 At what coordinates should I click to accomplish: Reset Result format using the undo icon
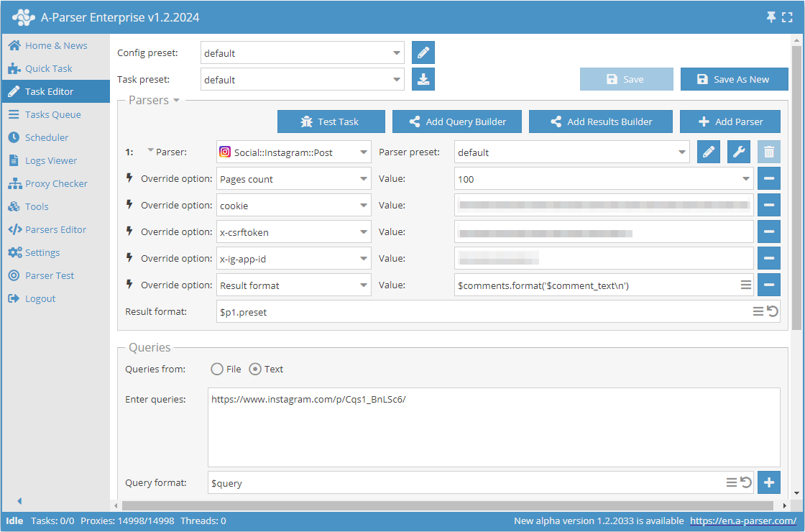coord(773,312)
